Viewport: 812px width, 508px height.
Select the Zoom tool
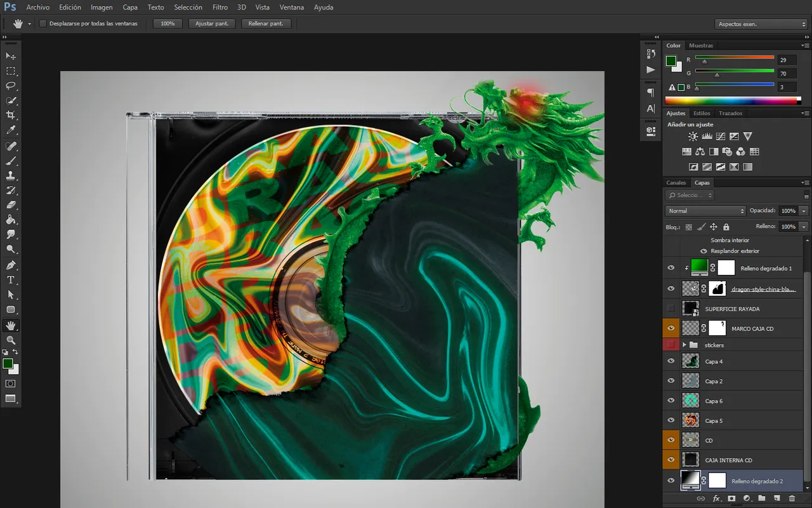[x=11, y=340]
